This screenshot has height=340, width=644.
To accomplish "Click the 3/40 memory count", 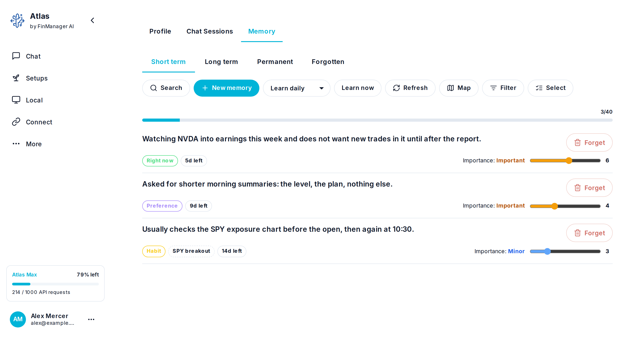I will coord(606,112).
